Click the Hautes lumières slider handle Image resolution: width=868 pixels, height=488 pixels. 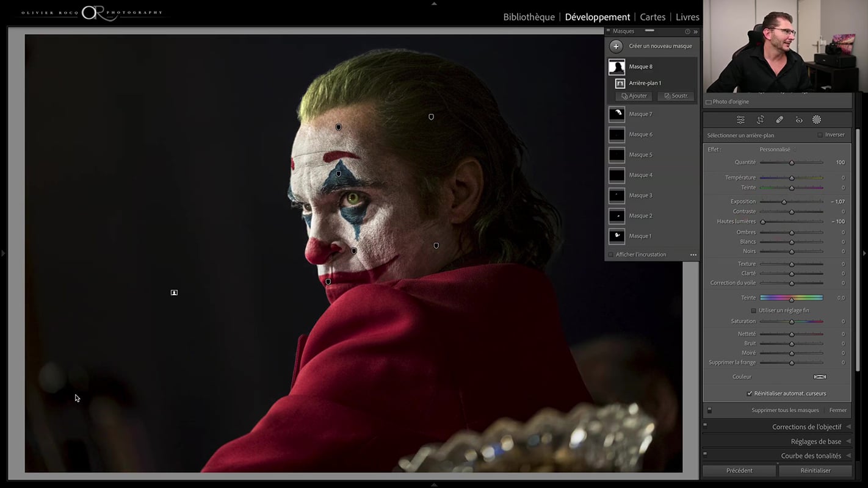(x=762, y=222)
